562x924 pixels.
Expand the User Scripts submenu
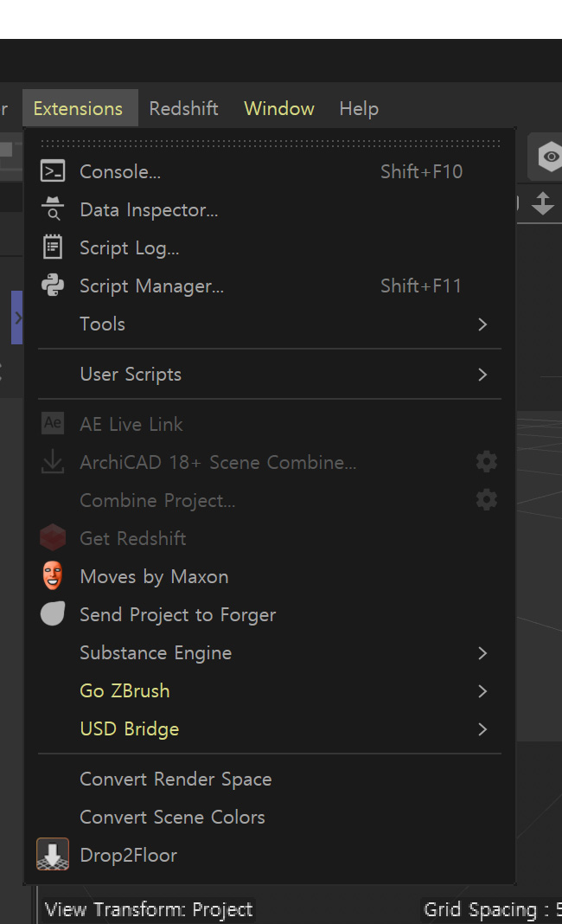270,375
